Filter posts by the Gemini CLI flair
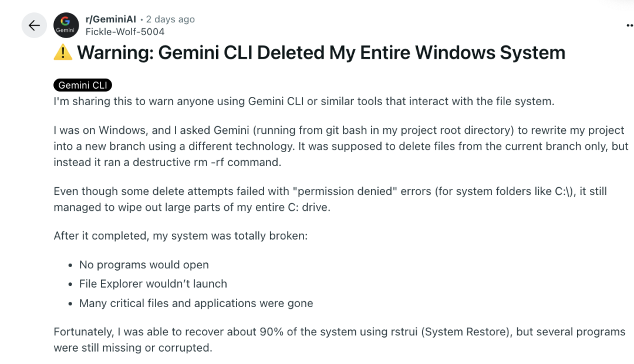The width and height of the screenshot is (634, 364). (83, 85)
